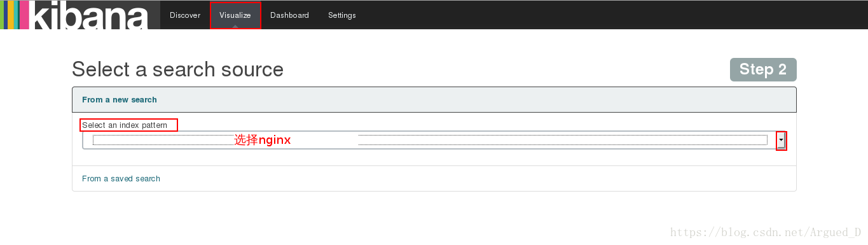Image resolution: width=868 pixels, height=245 pixels.
Task: Click the white kibana logo text
Action: tap(89, 15)
